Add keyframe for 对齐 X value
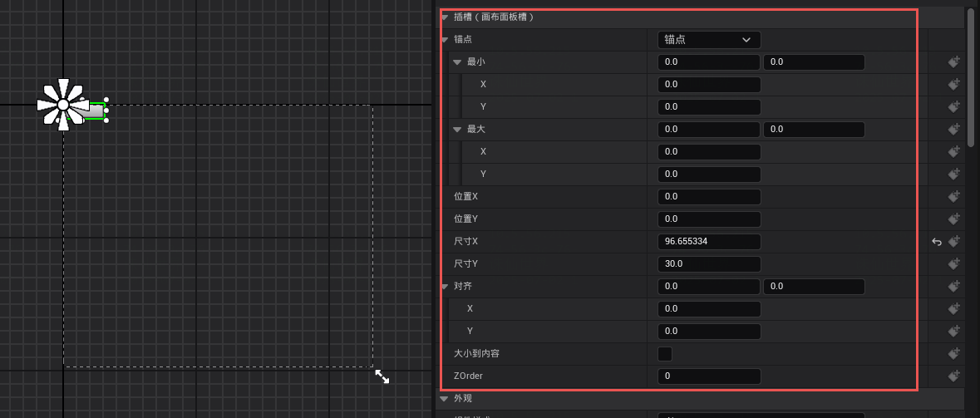 point(953,308)
